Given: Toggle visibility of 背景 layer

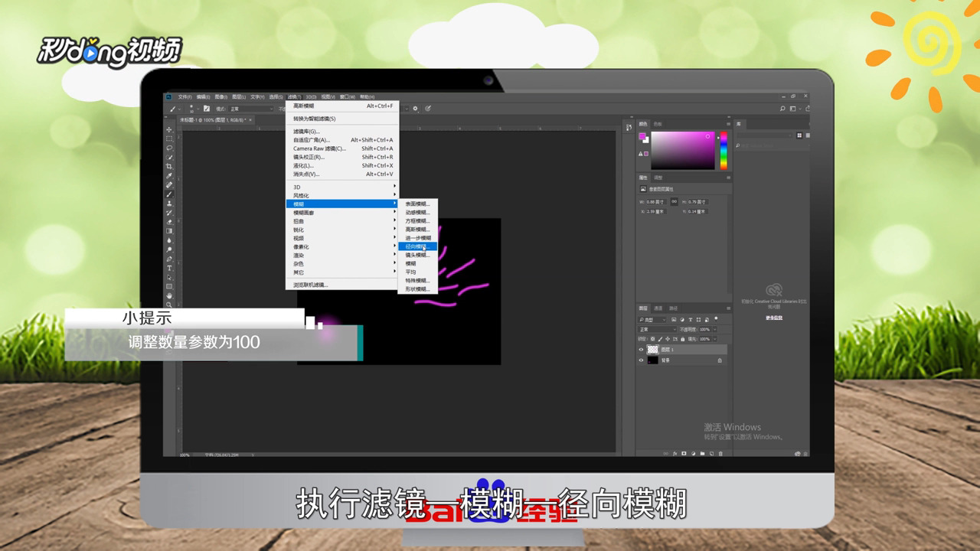Looking at the screenshot, I should [x=641, y=360].
